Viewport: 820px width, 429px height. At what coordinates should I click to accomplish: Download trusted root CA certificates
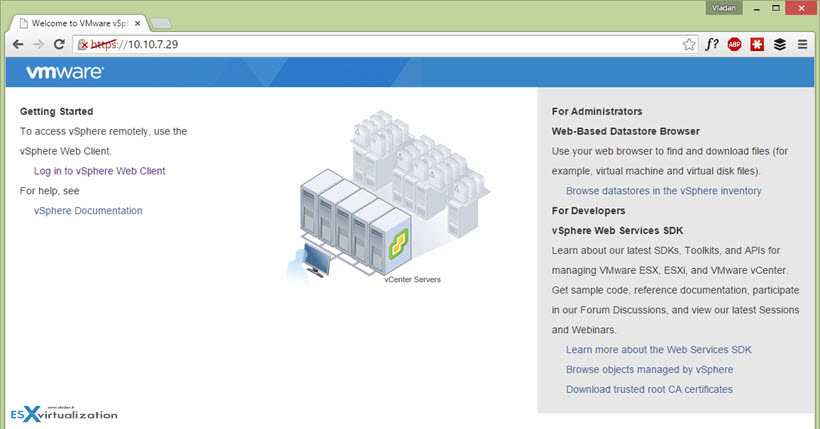coord(649,389)
